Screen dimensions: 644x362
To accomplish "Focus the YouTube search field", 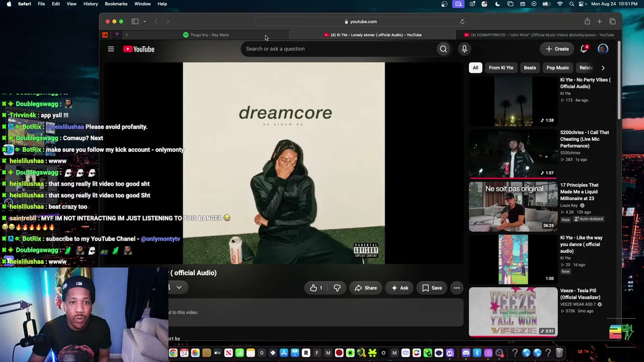I will (x=339, y=49).
